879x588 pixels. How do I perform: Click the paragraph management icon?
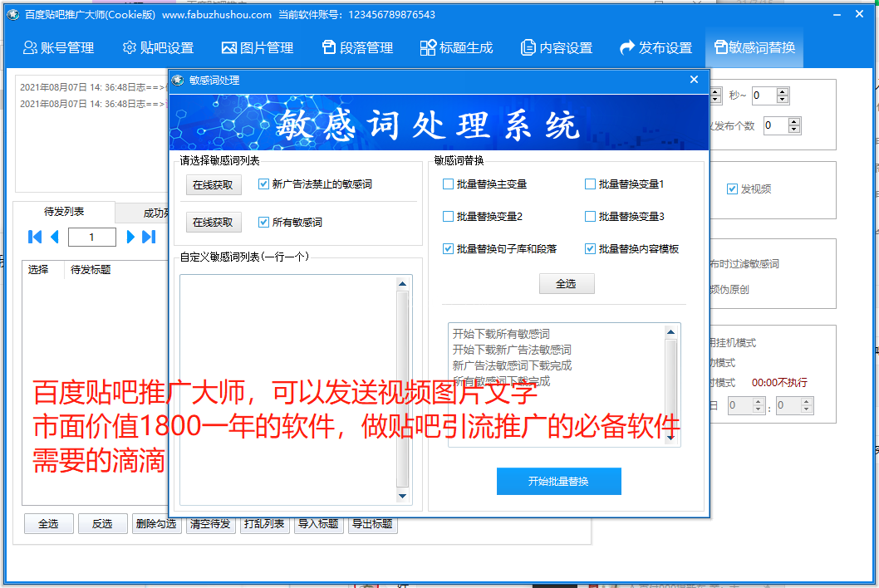coord(329,47)
